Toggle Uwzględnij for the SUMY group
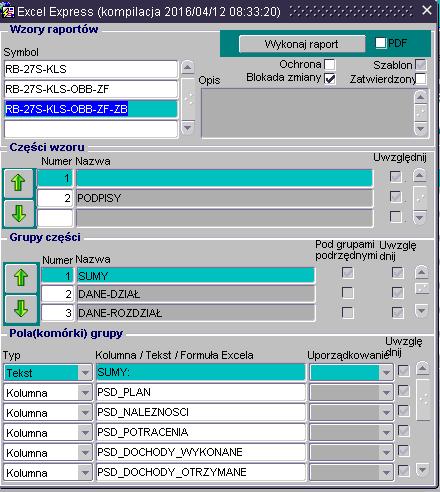The height and width of the screenshot is (492, 440). 398,273
